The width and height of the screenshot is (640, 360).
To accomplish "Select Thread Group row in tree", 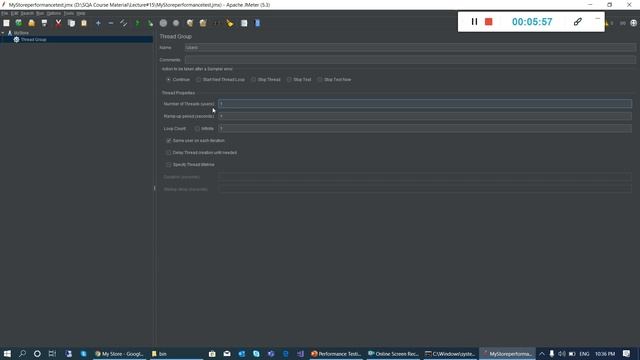I will pos(76,40).
